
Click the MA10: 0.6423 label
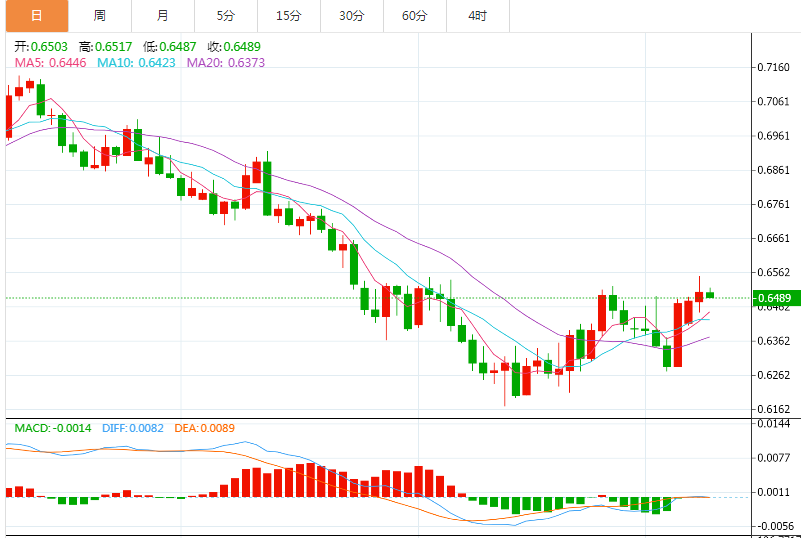pyautogui.click(x=136, y=63)
